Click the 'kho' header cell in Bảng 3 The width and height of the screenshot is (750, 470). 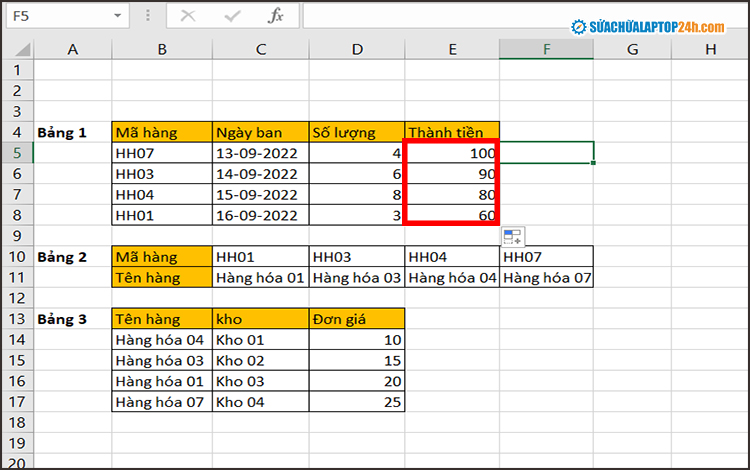pos(261,318)
